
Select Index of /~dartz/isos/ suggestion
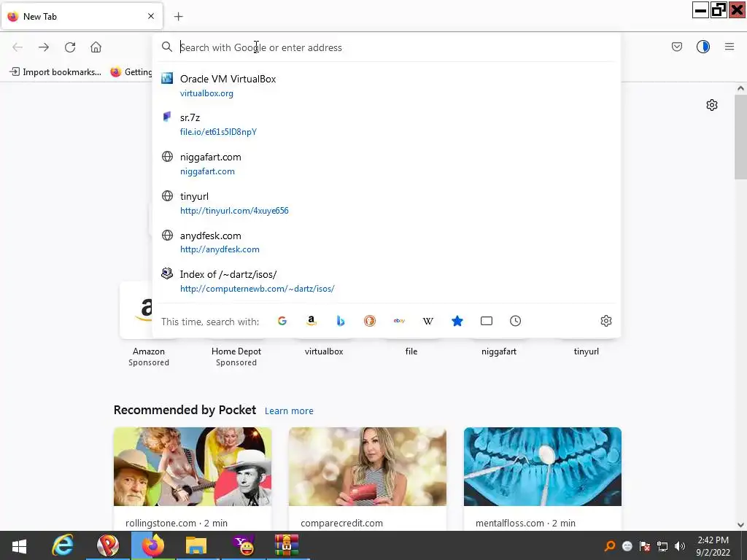click(387, 281)
